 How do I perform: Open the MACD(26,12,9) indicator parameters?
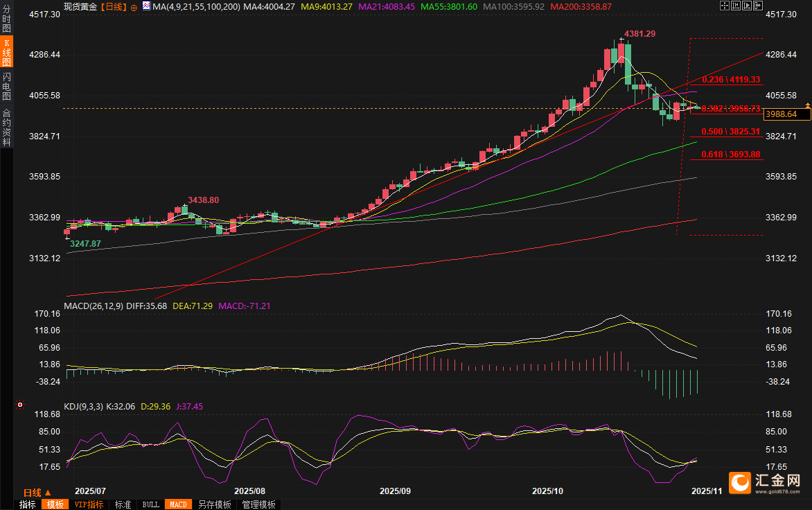tap(93, 306)
